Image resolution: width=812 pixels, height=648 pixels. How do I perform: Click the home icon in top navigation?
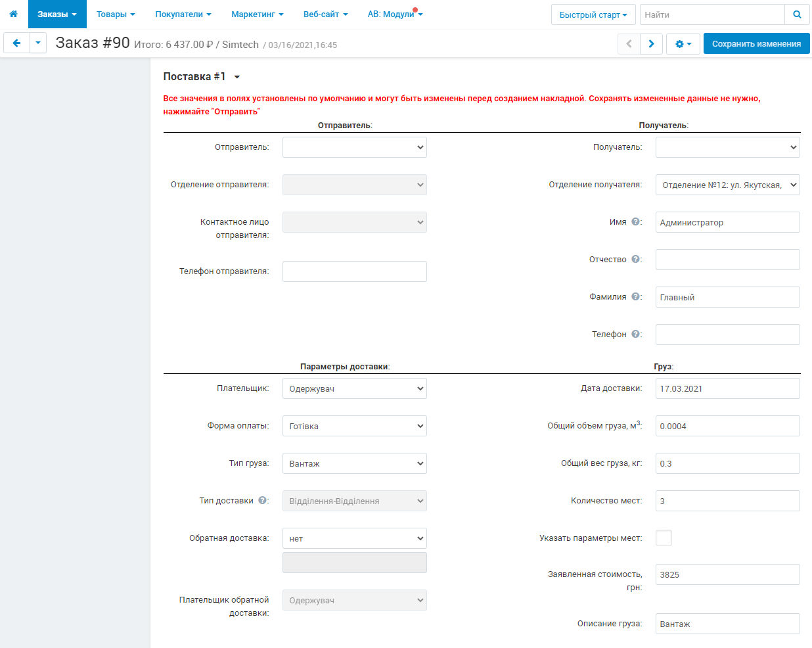click(x=13, y=14)
